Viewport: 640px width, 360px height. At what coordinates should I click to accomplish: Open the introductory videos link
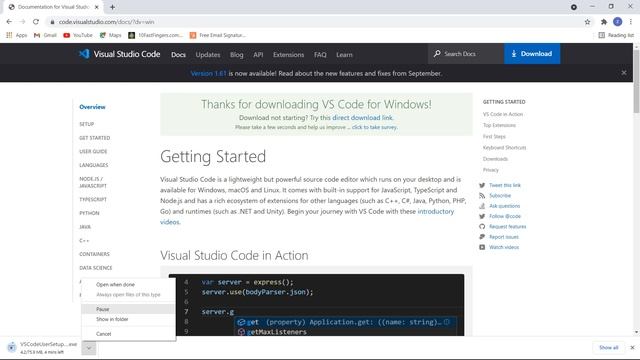(307, 217)
